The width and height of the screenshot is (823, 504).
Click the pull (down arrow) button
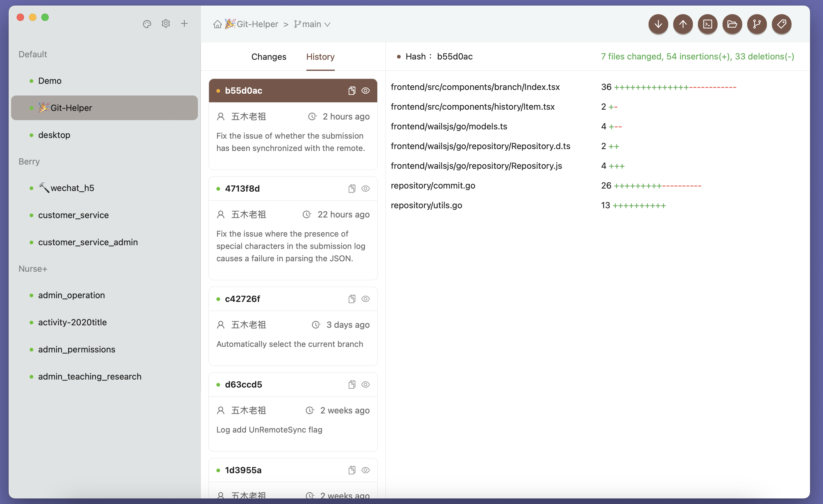pyautogui.click(x=658, y=24)
